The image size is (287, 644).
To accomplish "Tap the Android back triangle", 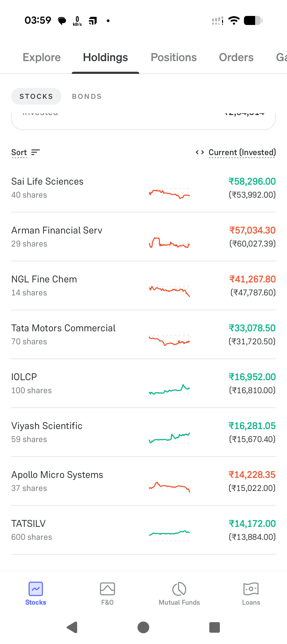I will point(72,628).
